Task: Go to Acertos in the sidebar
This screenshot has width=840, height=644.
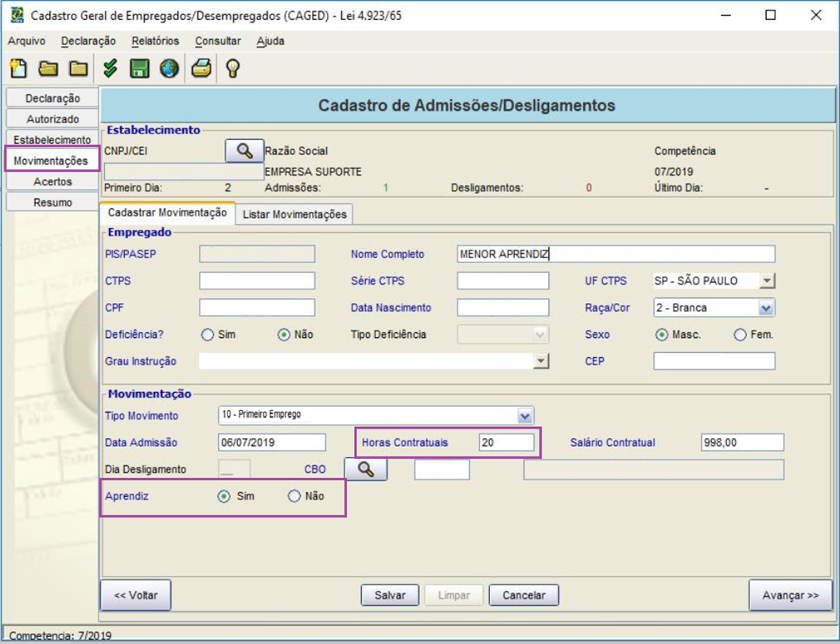Action: [52, 181]
